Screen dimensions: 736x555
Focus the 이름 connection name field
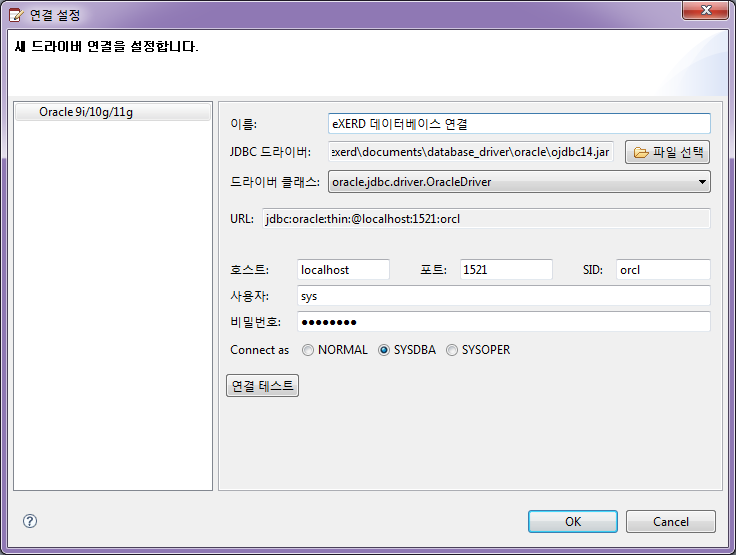(519, 124)
